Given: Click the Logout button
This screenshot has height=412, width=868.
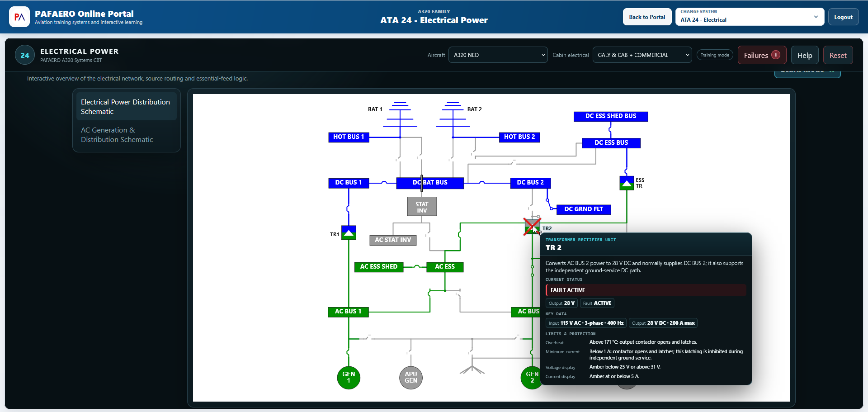Looking at the screenshot, I should (843, 17).
